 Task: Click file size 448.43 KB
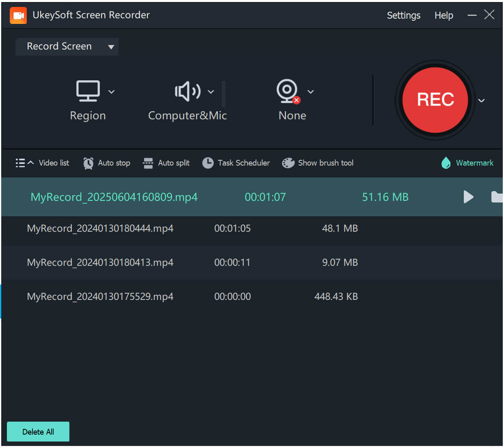336,297
